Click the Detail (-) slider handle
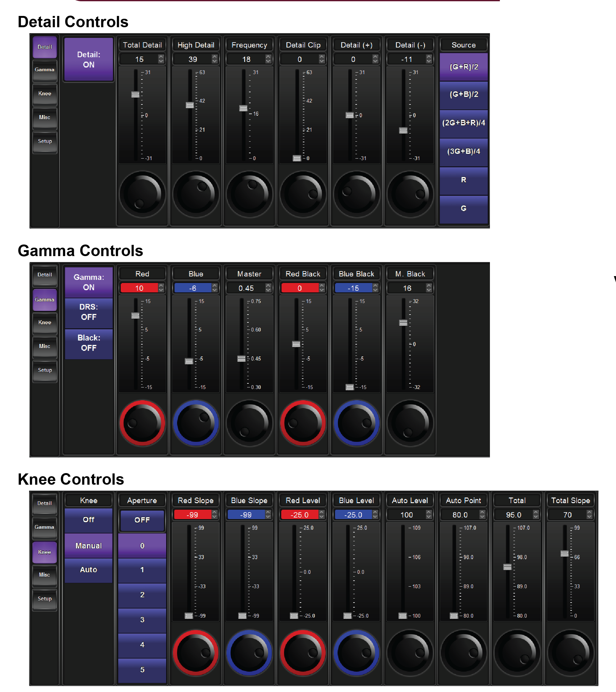This screenshot has height=692, width=616. (403, 130)
